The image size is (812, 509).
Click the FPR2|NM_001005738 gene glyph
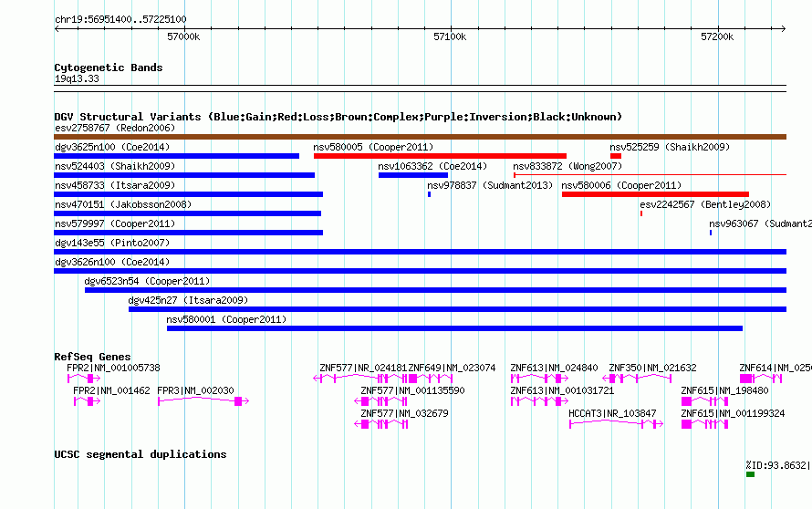point(84,379)
